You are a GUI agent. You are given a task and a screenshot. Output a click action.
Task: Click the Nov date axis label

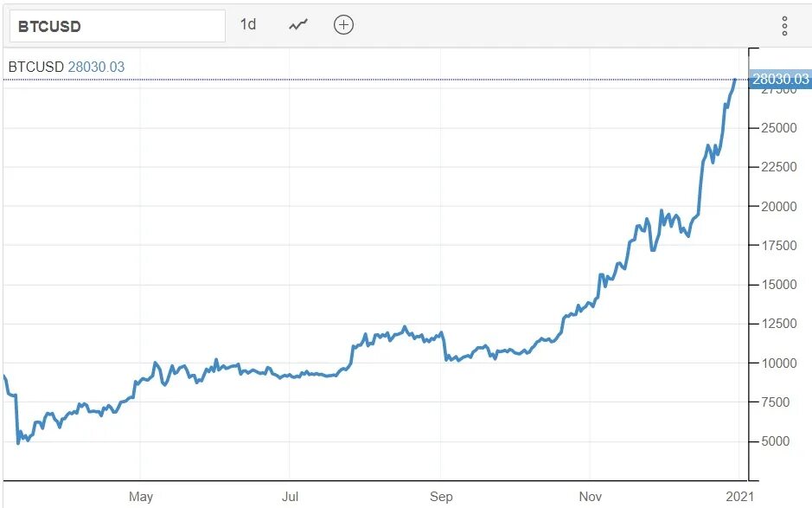591,497
